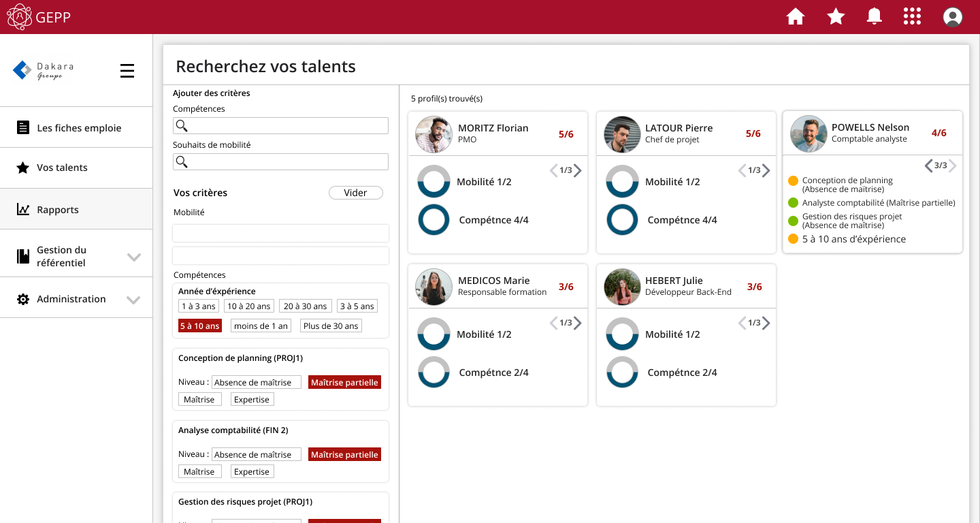Select the "1 à 3 ans" experience option

point(199,306)
